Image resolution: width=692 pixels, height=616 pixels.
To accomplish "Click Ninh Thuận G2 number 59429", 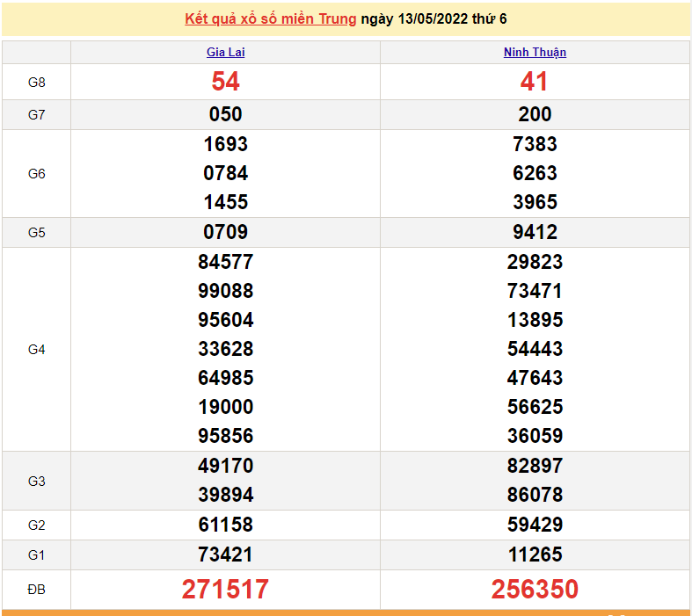I will pos(535,525).
